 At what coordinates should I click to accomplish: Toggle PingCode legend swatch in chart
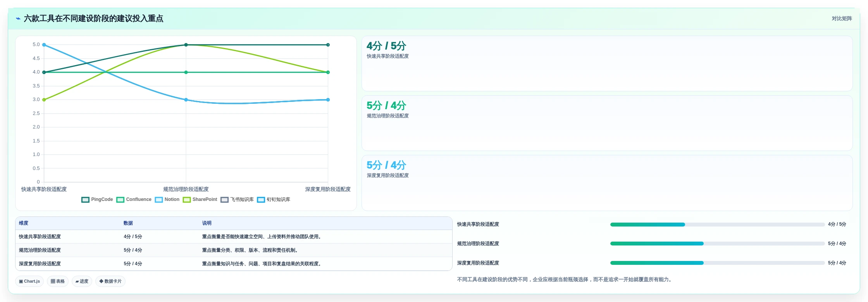(85, 200)
